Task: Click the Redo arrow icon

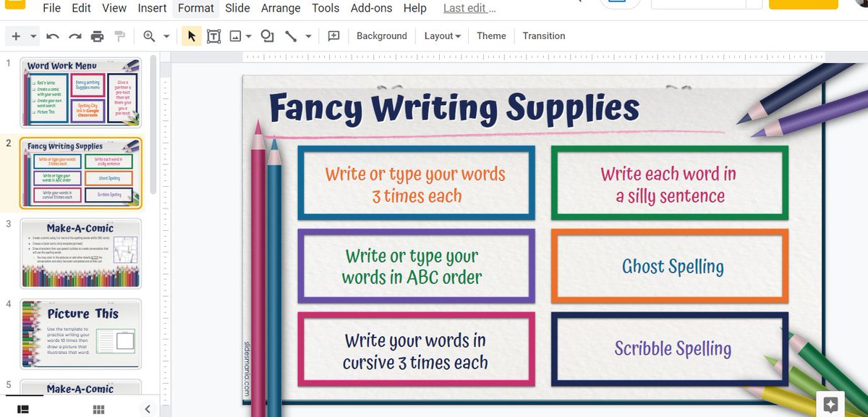Action: pos(75,36)
